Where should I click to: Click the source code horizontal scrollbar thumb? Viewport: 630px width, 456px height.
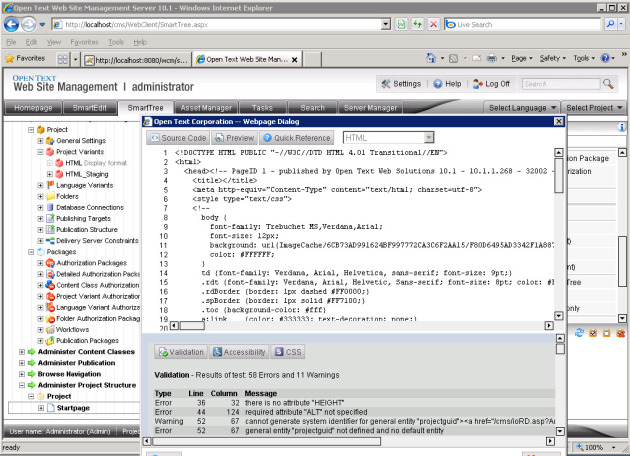click(x=192, y=325)
